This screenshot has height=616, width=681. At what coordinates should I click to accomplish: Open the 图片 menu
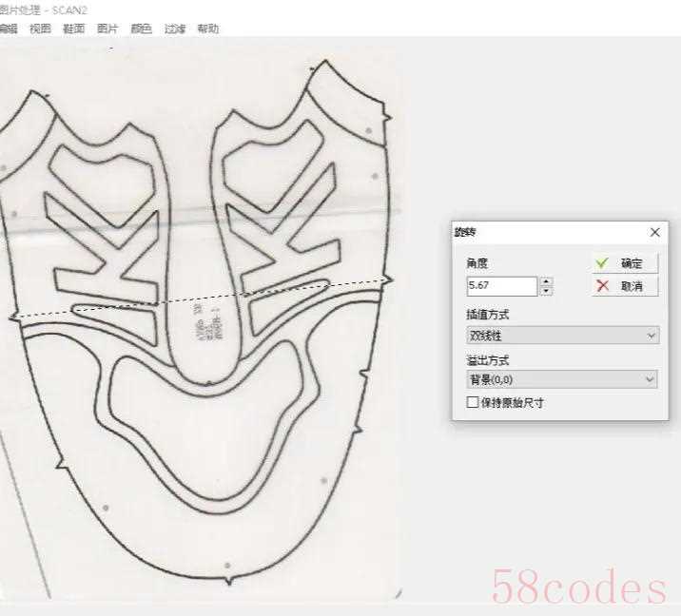[107, 29]
